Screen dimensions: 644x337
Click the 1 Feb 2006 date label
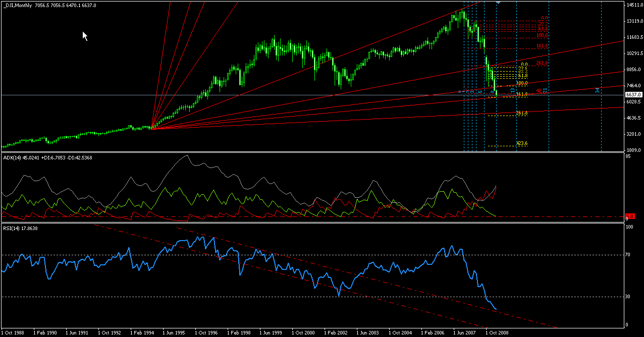tap(433, 333)
